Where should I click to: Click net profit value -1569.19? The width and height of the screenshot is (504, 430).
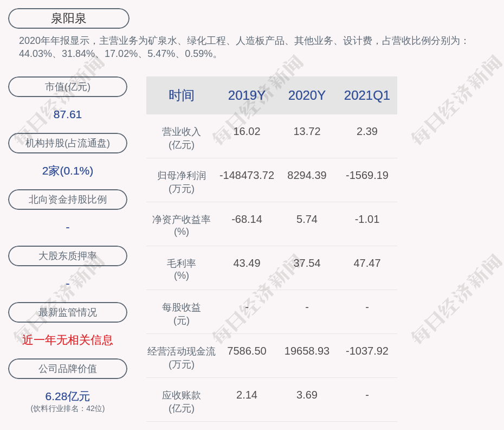pos(367,175)
